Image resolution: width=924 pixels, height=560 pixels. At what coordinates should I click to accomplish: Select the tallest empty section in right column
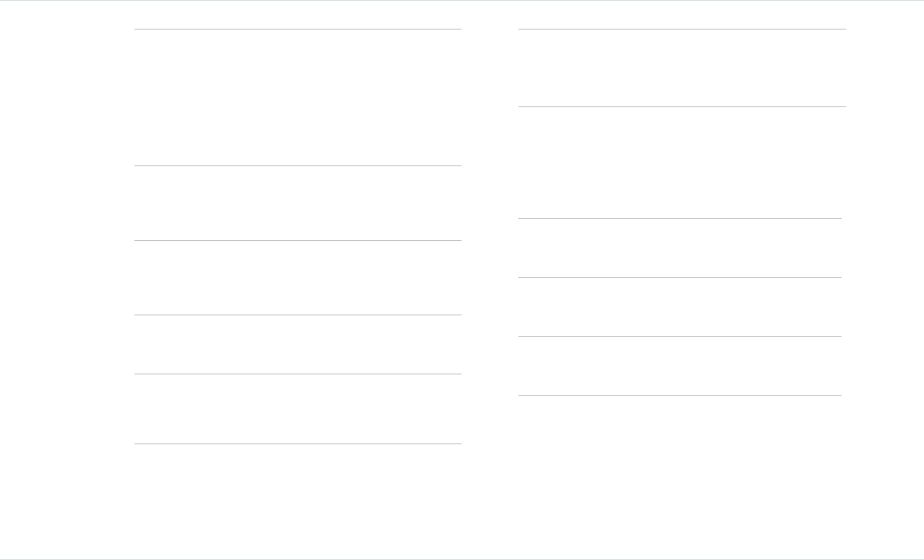[682, 163]
